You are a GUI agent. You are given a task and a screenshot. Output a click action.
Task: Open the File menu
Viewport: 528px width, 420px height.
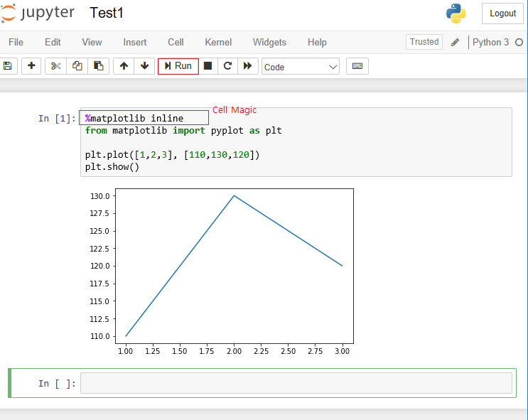(x=16, y=42)
